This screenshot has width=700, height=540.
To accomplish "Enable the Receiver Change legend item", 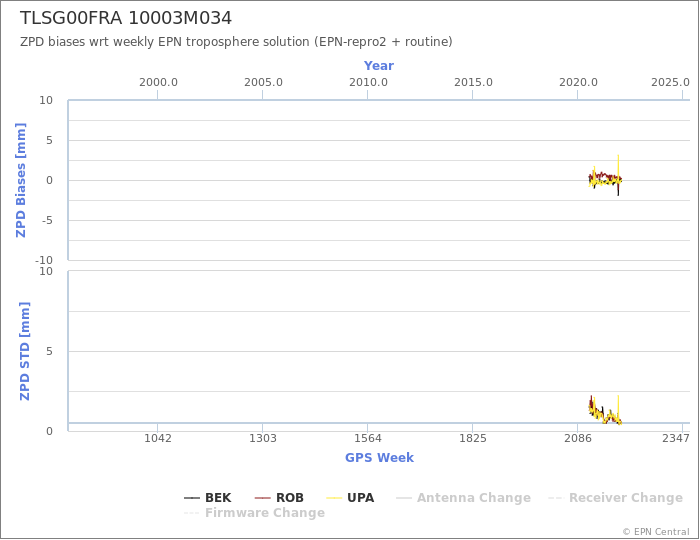I will [x=615, y=498].
